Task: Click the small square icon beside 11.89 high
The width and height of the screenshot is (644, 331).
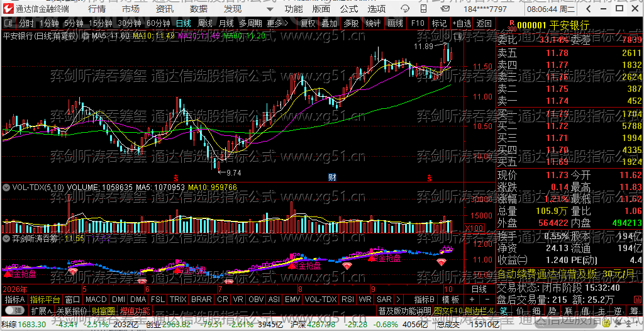Action: (458, 36)
